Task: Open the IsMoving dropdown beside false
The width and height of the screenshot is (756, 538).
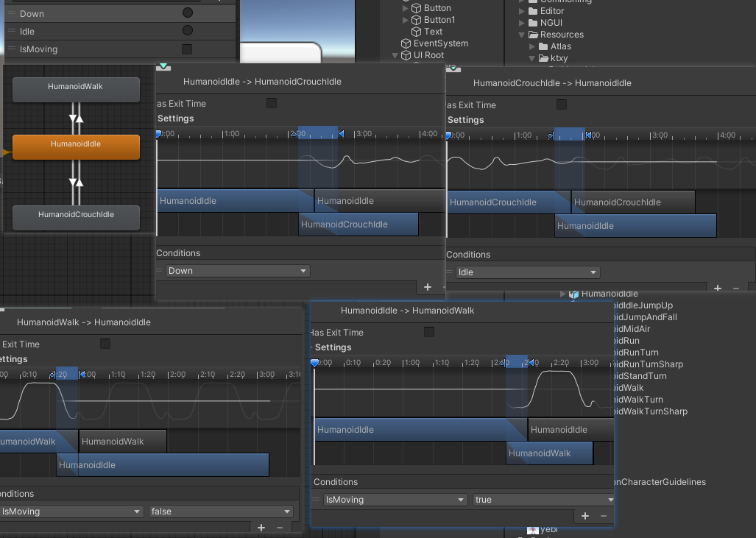Action: pyautogui.click(x=71, y=512)
